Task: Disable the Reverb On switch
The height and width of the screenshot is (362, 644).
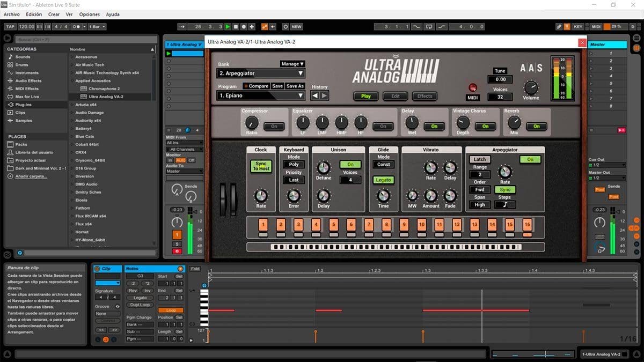Action: tap(536, 126)
